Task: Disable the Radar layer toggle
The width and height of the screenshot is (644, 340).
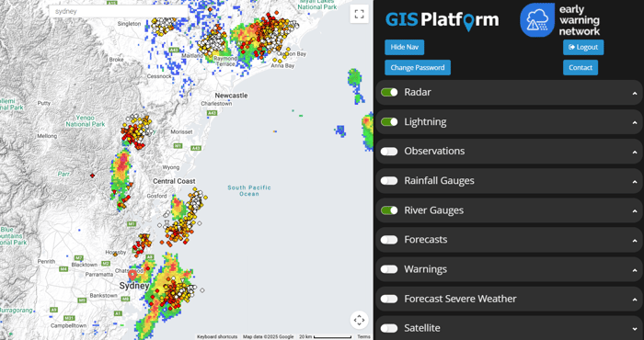Action: (x=389, y=92)
